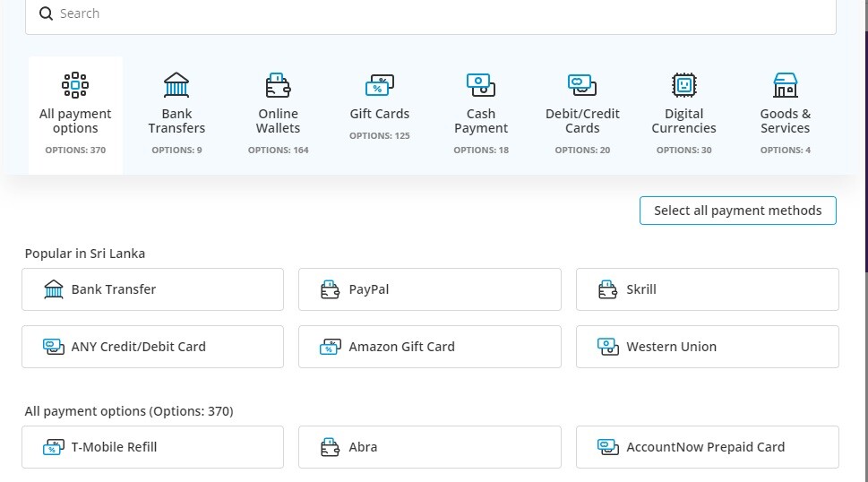This screenshot has height=482, width=868.
Task: Click Select all payment methods button
Action: pyautogui.click(x=738, y=211)
